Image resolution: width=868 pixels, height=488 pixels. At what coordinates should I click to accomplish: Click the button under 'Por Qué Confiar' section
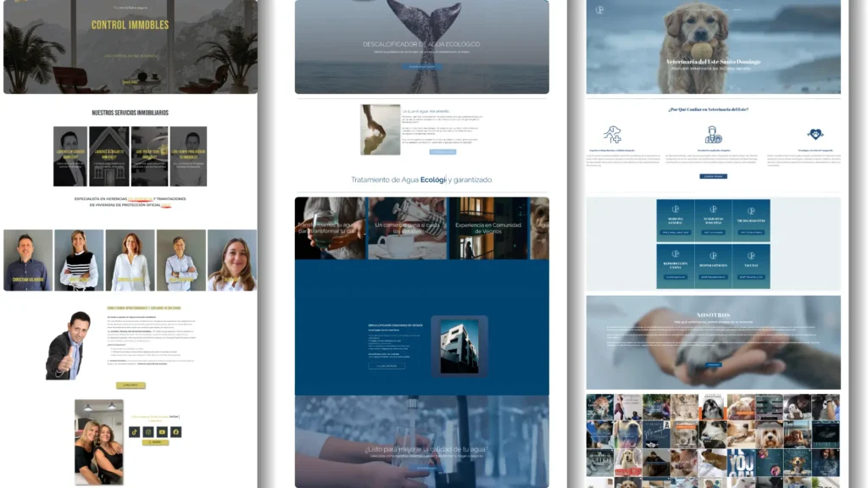pyautogui.click(x=713, y=176)
